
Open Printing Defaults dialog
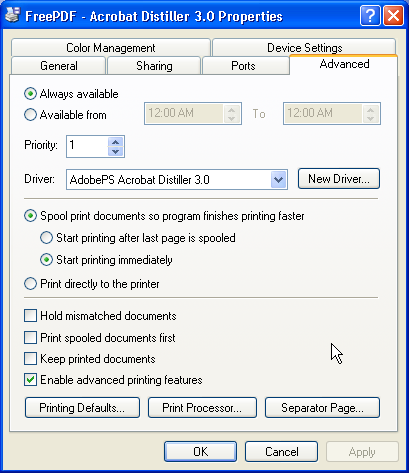pyautogui.click(x=82, y=407)
